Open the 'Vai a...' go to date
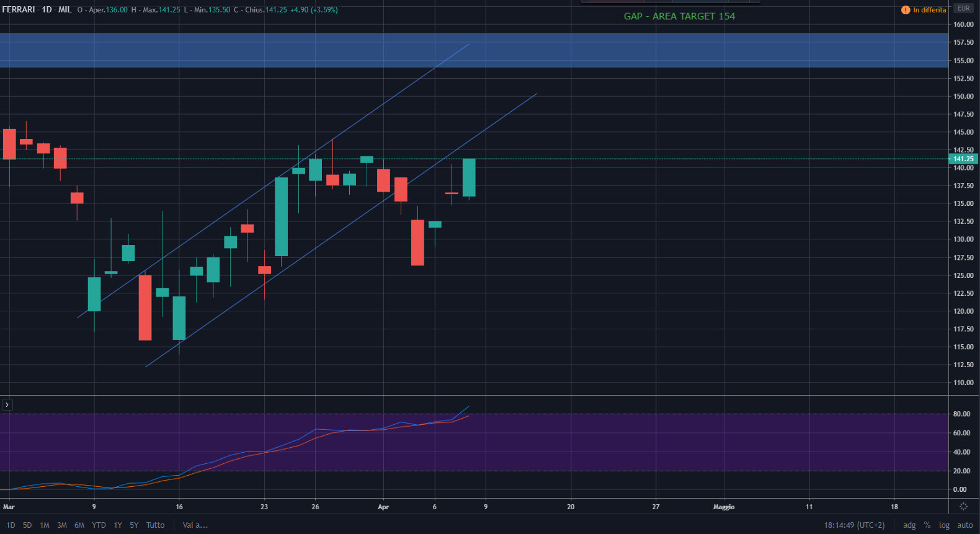 (195, 525)
